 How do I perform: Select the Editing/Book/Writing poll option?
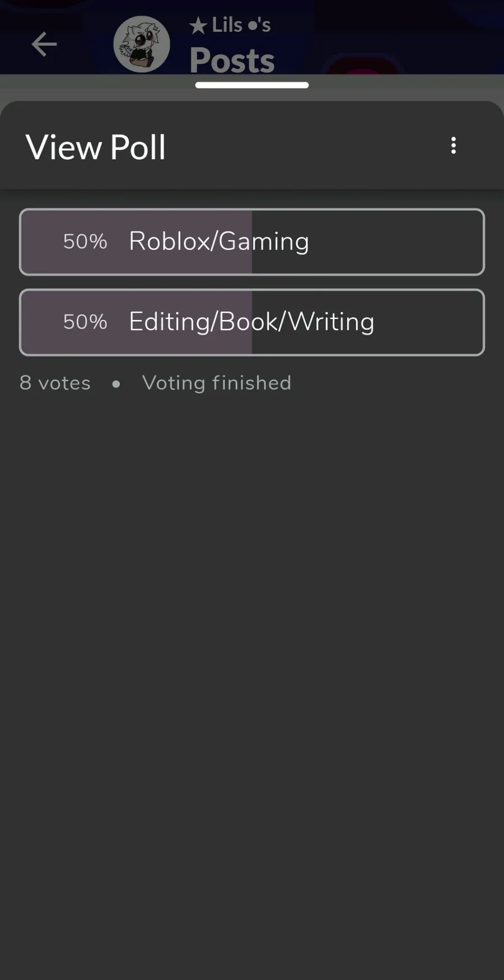(252, 322)
